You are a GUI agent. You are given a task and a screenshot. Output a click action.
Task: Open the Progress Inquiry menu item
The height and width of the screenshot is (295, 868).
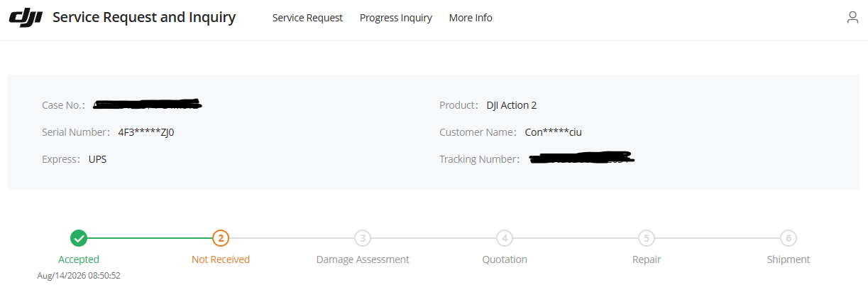pyautogui.click(x=396, y=18)
